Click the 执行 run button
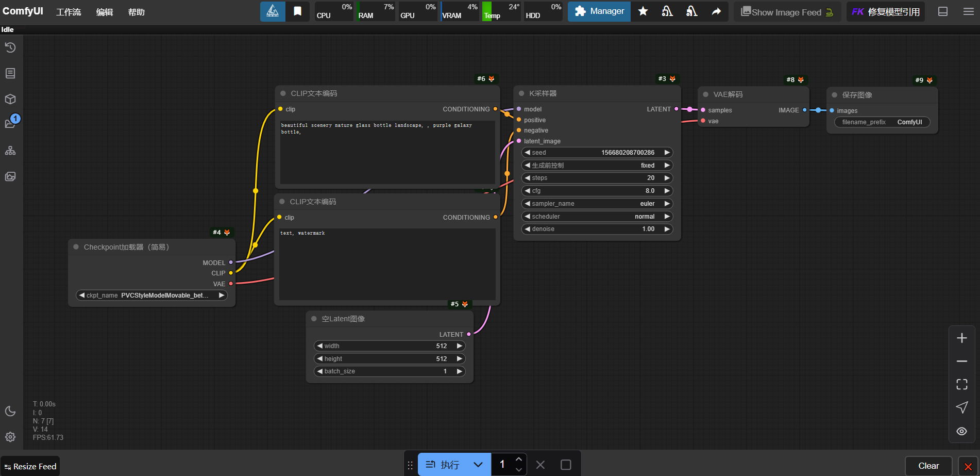Viewport: 980px width, 476px height. 442,465
